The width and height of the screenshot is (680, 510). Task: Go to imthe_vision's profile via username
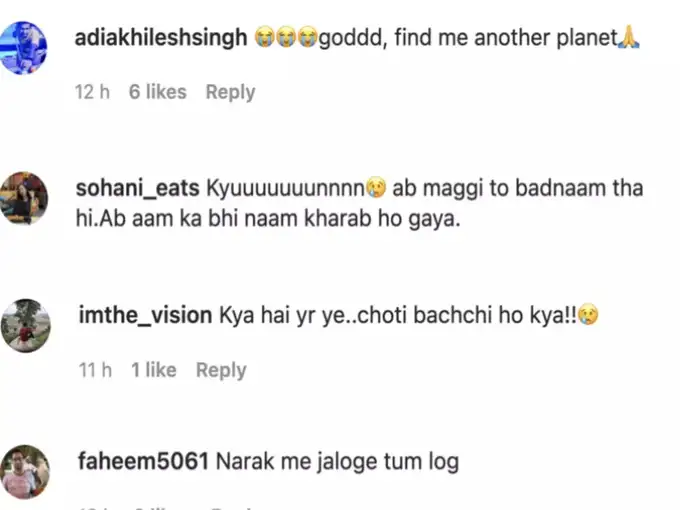coord(144,315)
